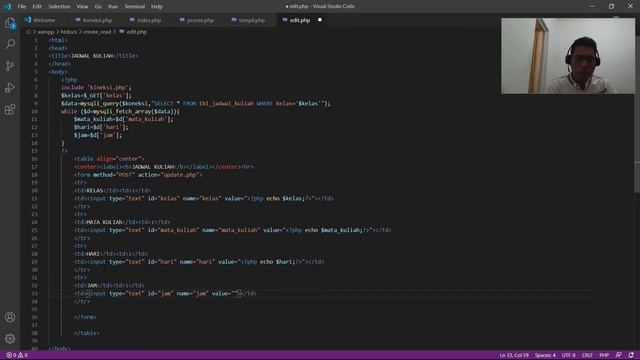Click the $mata_kuliah=$d['mata_kuliah'] line

point(124,119)
